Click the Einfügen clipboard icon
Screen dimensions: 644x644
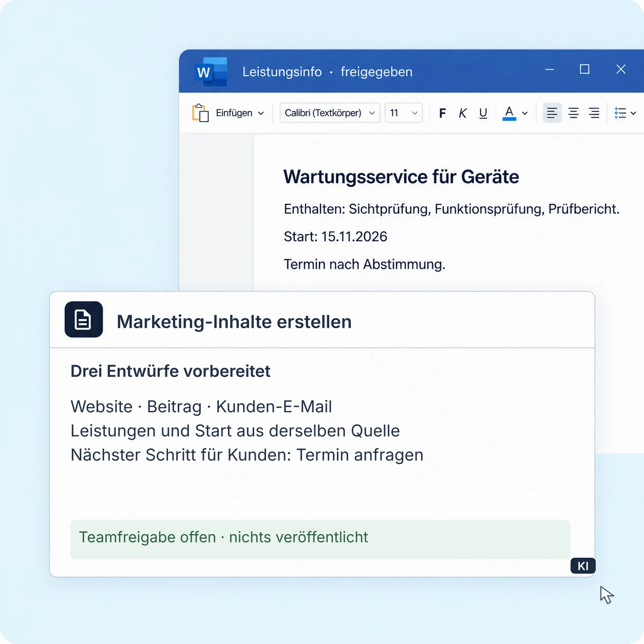tap(200, 113)
